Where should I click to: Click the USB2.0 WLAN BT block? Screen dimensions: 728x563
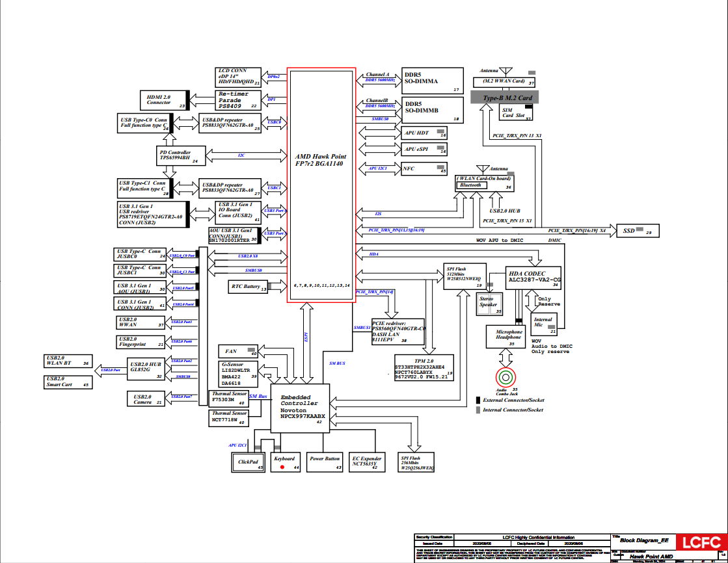[68, 361]
